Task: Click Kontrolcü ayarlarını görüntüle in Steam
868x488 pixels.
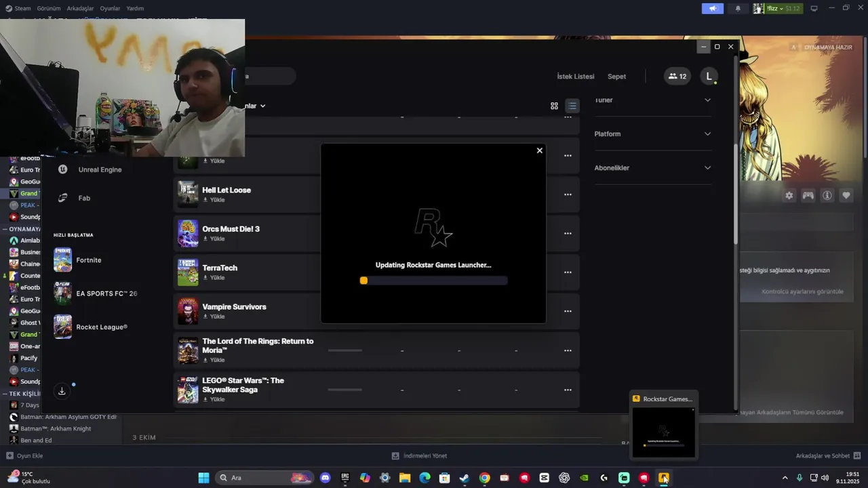Action: [802, 291]
